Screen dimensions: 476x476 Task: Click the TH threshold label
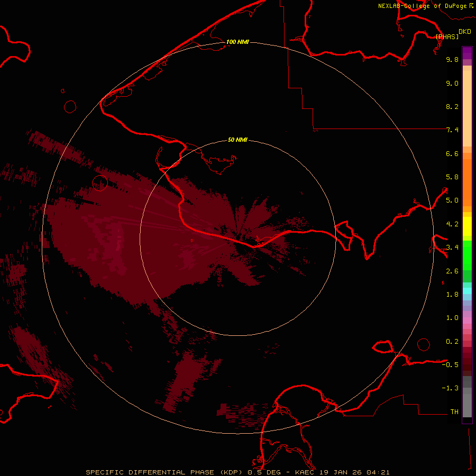pos(454,412)
